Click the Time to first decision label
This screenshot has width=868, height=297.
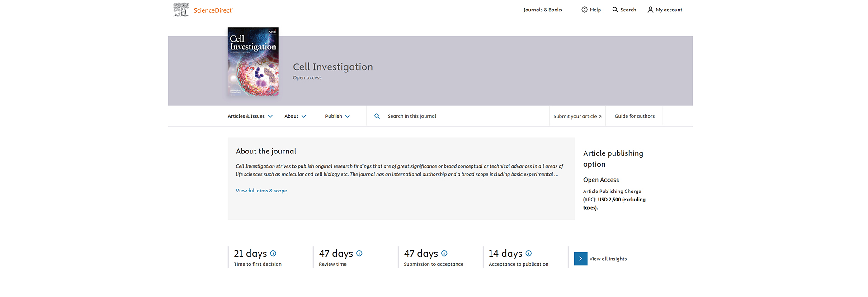click(258, 264)
